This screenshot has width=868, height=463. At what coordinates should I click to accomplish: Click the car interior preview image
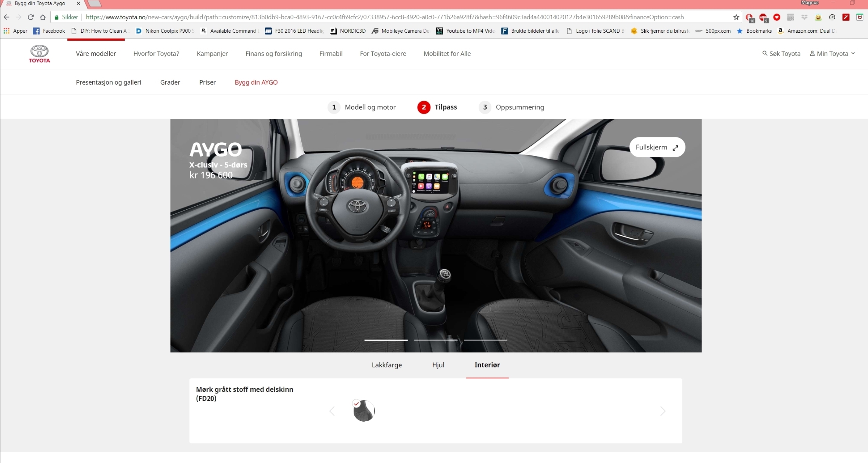point(436,236)
